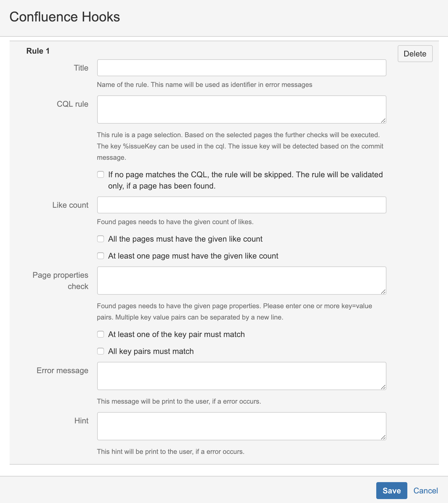Focus the Title input field
This screenshot has height=503, width=448.
(242, 68)
